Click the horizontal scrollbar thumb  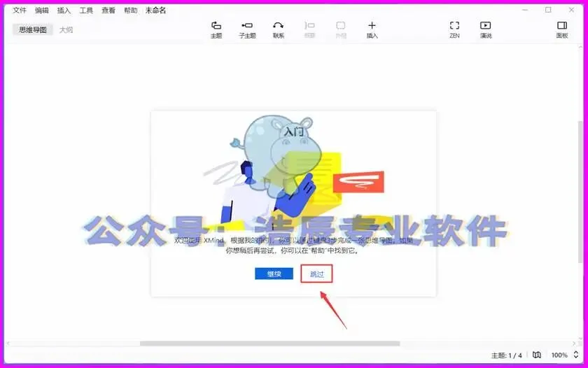[270, 344]
